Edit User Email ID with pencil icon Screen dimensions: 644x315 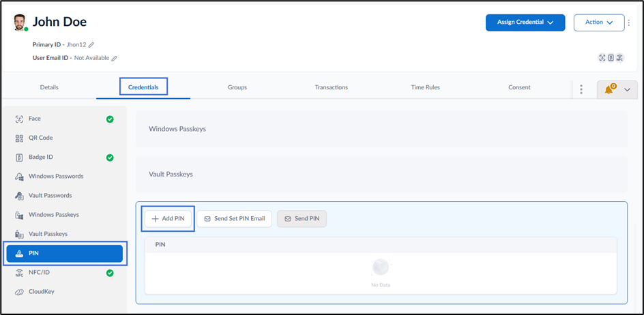click(x=114, y=59)
